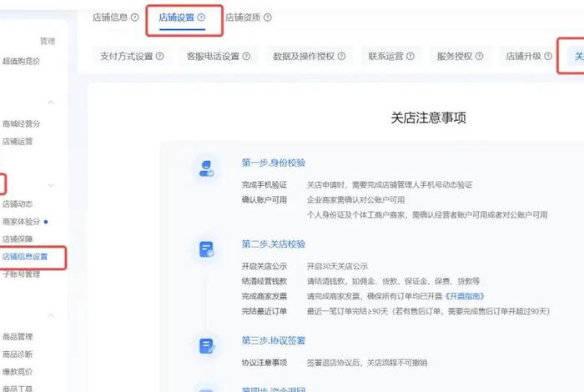The height and width of the screenshot is (392, 584).
Task: Open 爆款竞价 in sidebar
Action: [18, 371]
